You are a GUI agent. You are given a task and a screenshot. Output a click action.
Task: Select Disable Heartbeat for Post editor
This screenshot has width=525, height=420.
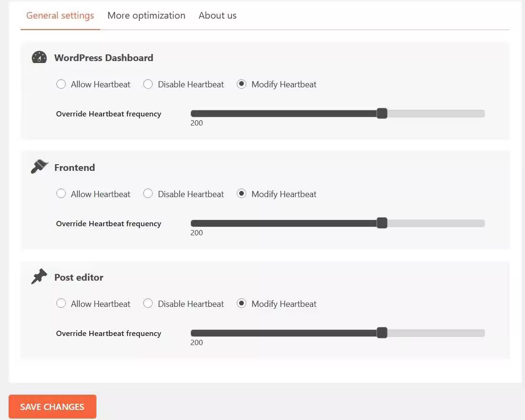pos(148,304)
